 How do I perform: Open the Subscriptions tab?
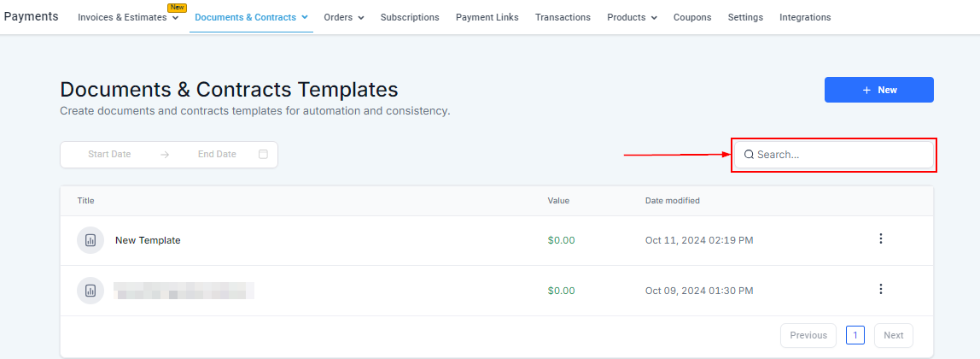coord(410,17)
